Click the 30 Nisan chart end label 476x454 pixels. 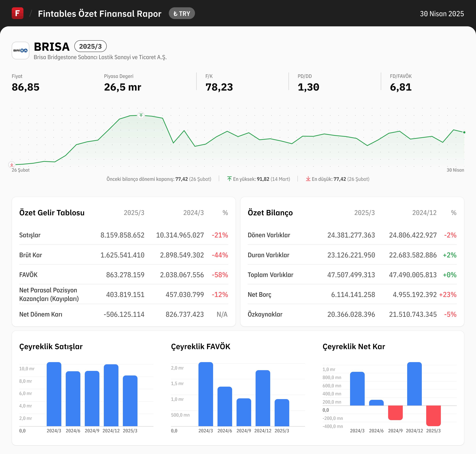point(455,170)
